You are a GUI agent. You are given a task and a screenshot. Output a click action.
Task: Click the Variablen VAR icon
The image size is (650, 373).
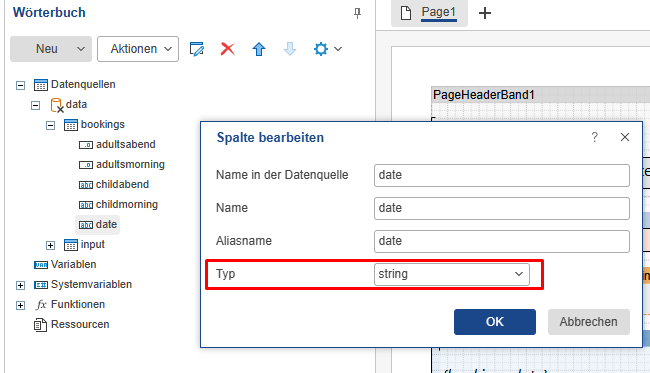(41, 265)
